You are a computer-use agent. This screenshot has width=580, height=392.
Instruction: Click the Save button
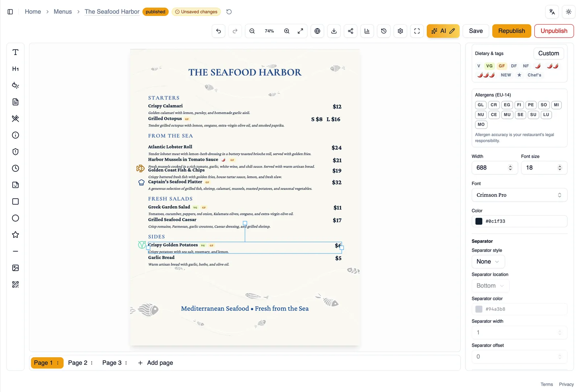(476, 31)
